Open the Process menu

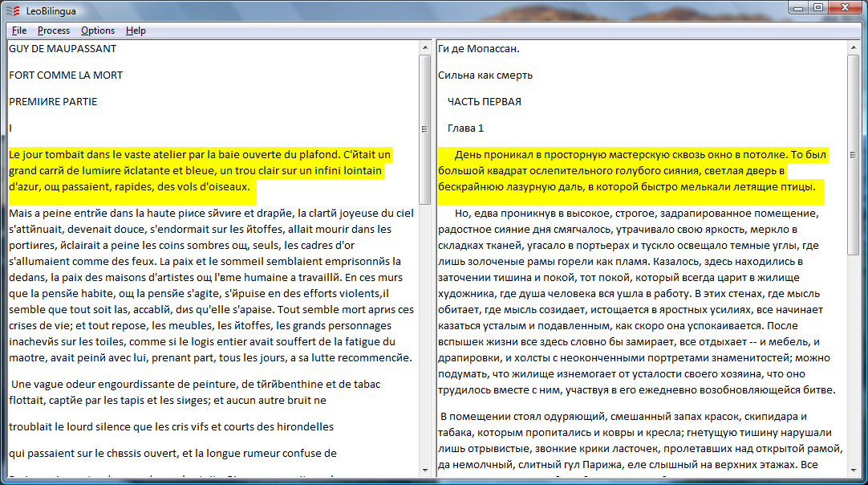54,31
